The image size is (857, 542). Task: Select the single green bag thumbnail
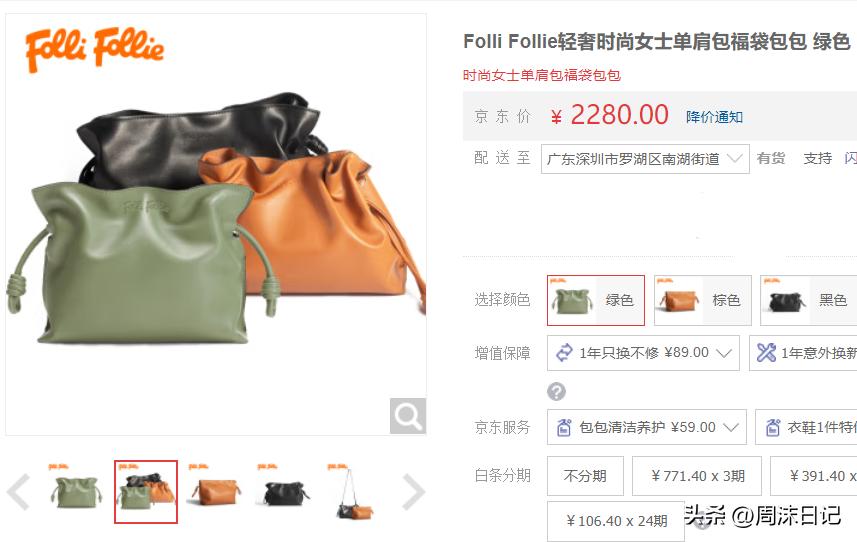[x=75, y=491]
